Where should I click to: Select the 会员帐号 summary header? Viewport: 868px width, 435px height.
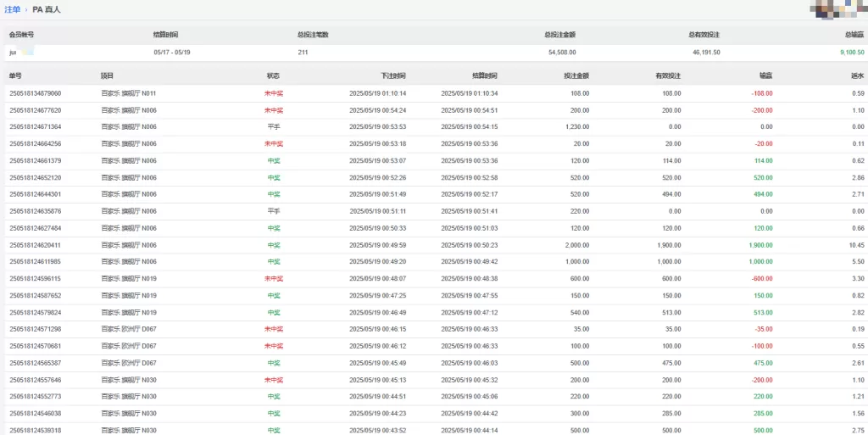click(x=20, y=34)
